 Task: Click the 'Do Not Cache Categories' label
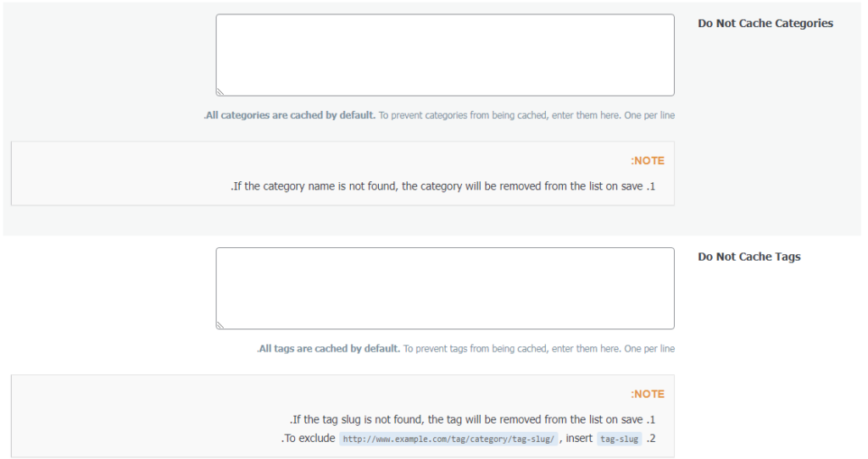[765, 24]
